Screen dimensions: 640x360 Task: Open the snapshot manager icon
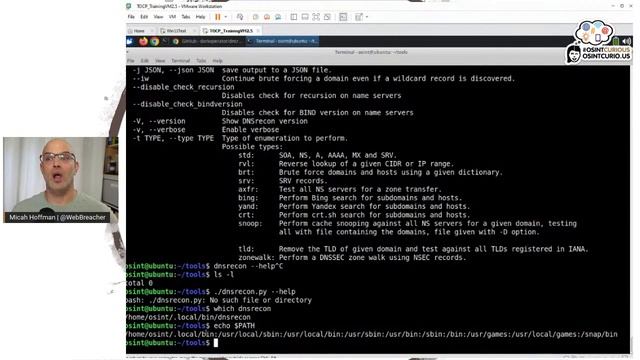pyautogui.click(x=278, y=17)
